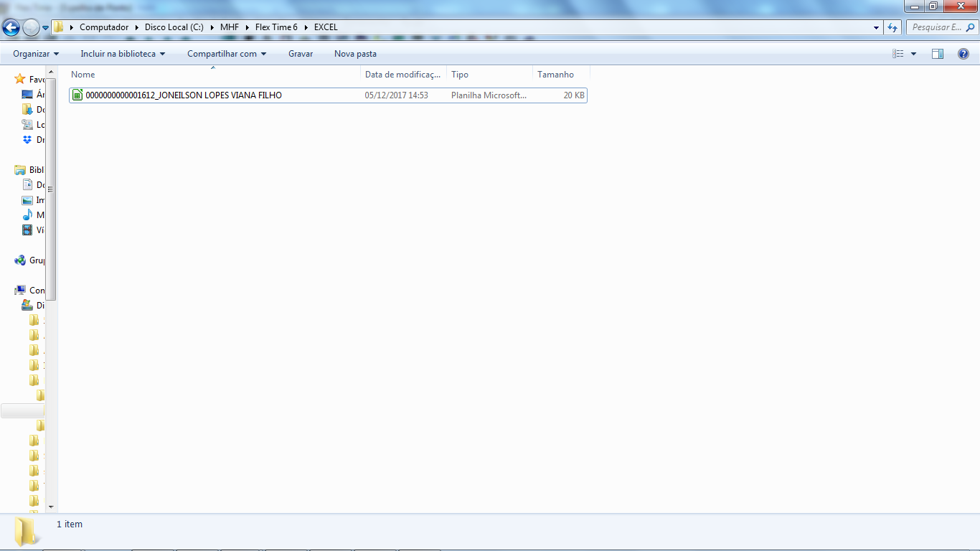Expand the arrow after Computador breadcrumb

tap(137, 27)
